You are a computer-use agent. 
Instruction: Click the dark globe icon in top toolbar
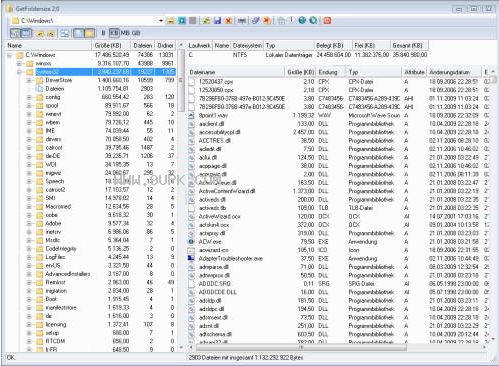tap(302, 21)
